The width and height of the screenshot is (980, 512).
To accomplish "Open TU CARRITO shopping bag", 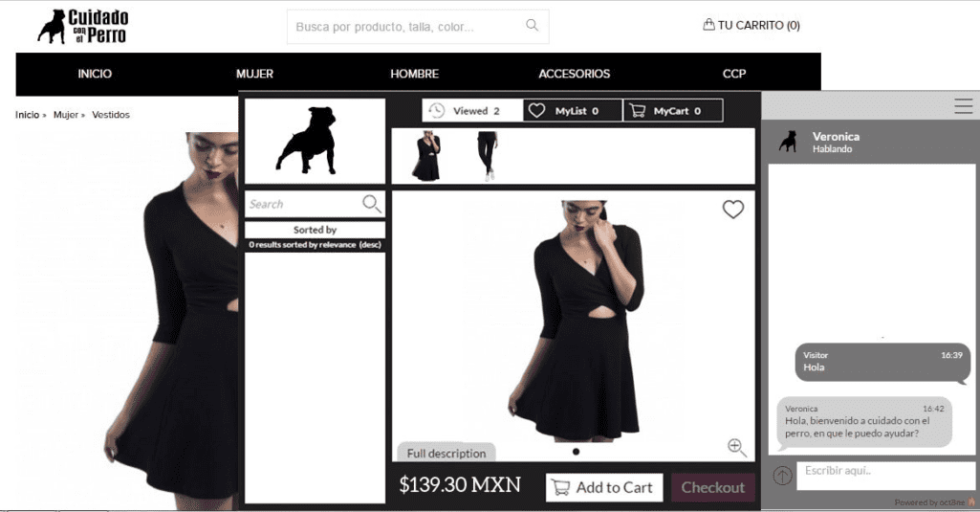I will coord(751,25).
